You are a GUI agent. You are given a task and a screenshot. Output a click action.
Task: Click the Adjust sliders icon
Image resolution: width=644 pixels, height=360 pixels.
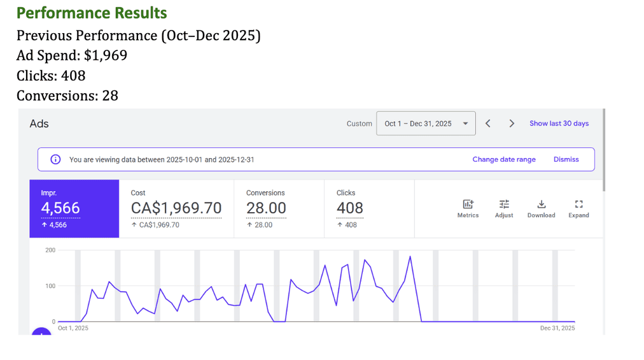(504, 204)
